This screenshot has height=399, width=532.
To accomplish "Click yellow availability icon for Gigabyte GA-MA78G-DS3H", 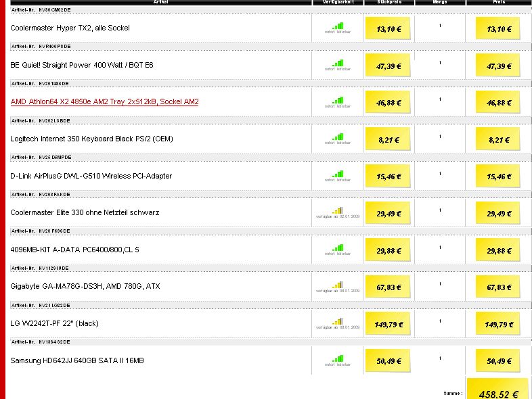I will pyautogui.click(x=338, y=285).
